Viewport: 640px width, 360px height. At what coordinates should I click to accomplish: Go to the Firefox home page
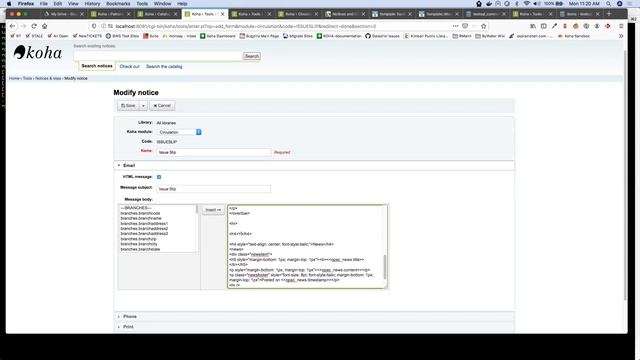44,26
